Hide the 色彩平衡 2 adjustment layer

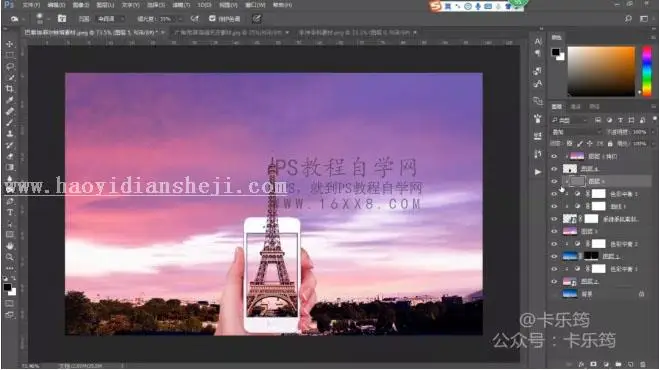(554, 244)
